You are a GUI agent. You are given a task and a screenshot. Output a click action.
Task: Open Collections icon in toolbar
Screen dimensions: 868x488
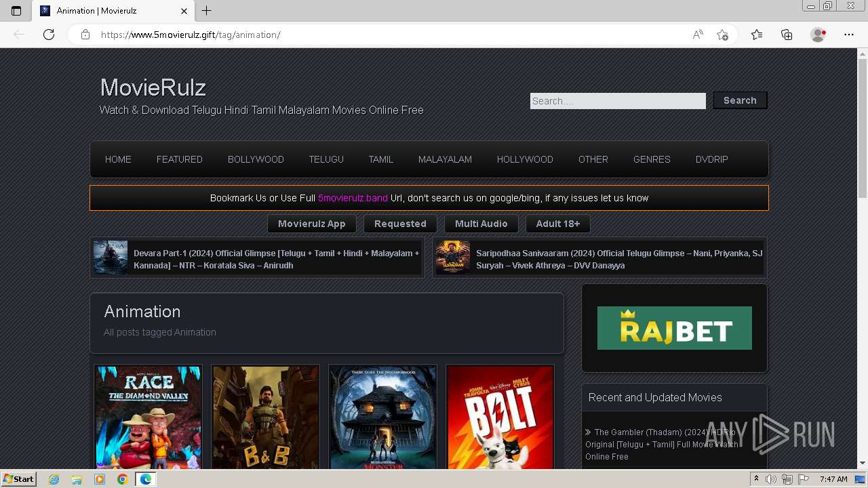(787, 35)
